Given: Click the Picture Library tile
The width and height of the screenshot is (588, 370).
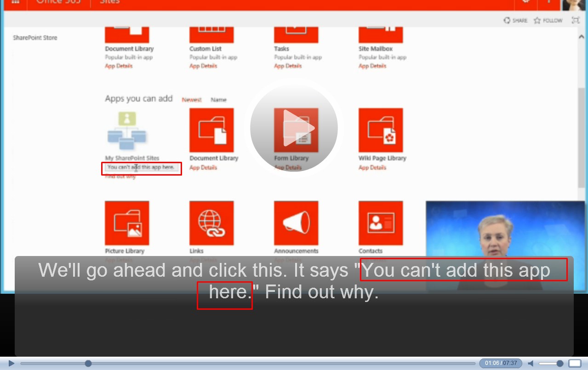Looking at the screenshot, I should (x=127, y=223).
